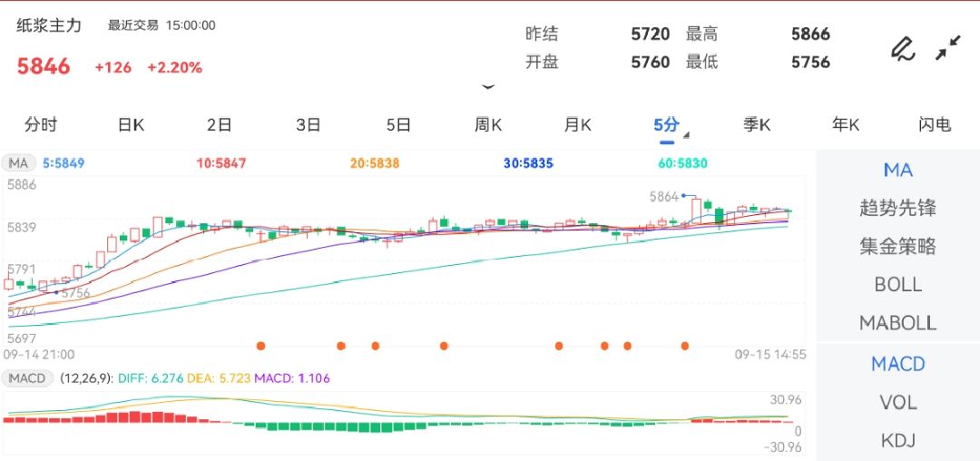Viewport: 980px width, 461px height.
Task: Click the 09-14 21:00 start time label
Action: [39, 355]
